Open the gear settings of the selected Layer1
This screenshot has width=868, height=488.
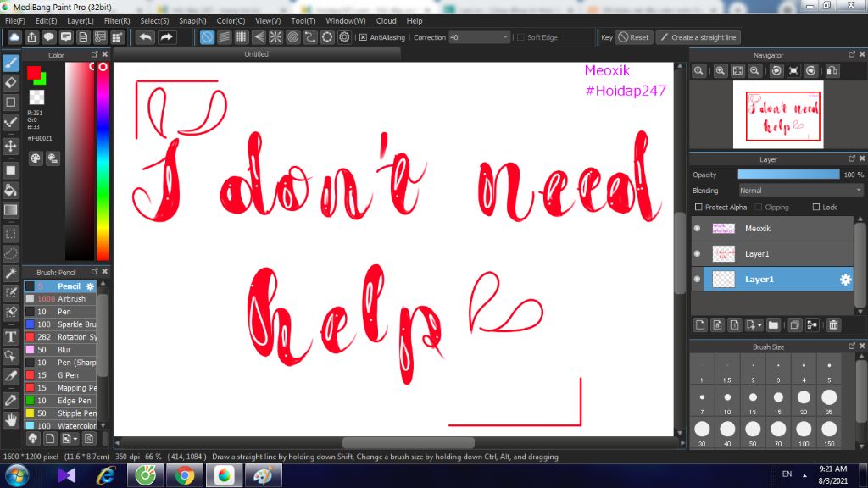click(845, 280)
